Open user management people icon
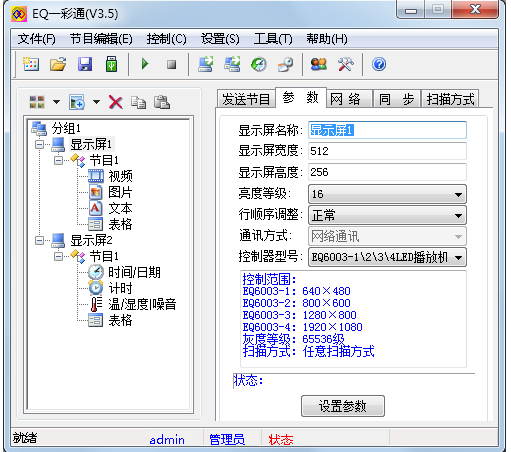 coord(319,64)
